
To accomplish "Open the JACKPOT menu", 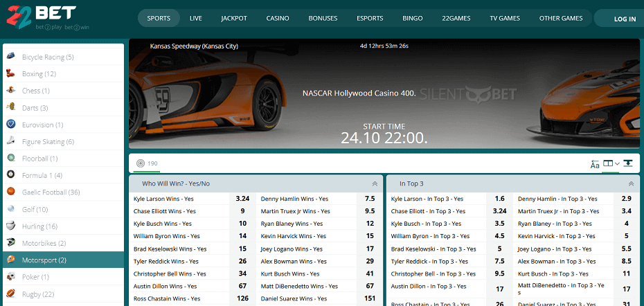I will (234, 18).
